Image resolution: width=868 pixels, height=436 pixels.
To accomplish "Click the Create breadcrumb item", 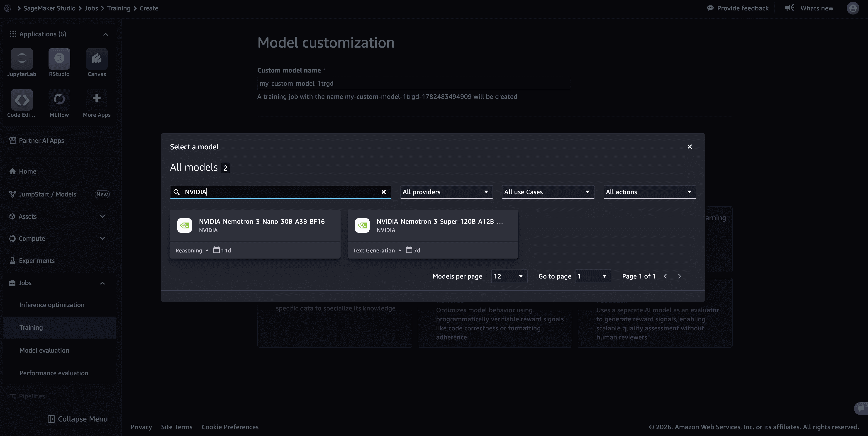I will (149, 8).
